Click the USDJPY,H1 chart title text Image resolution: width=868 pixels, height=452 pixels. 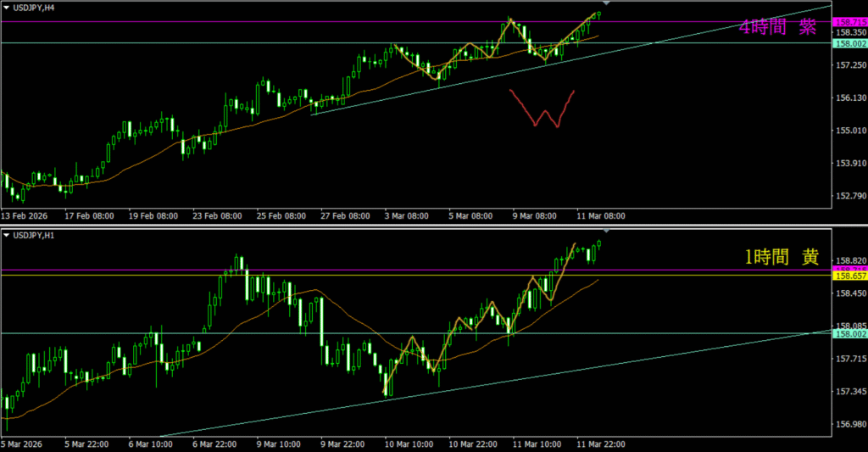pyautogui.click(x=37, y=234)
